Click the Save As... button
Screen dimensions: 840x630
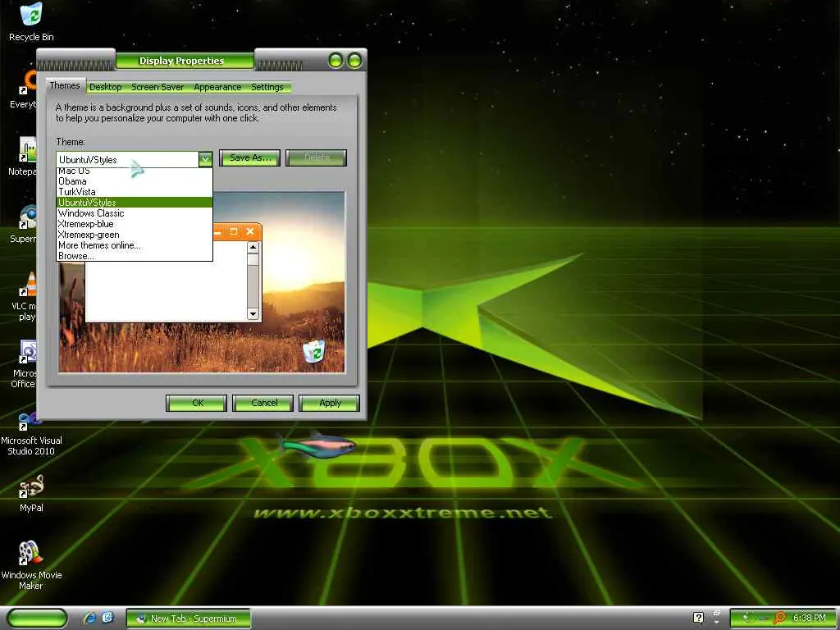coord(249,157)
